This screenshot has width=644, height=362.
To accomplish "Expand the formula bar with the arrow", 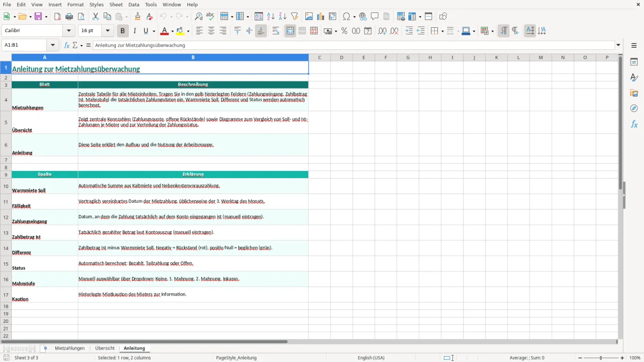I will (618, 46).
